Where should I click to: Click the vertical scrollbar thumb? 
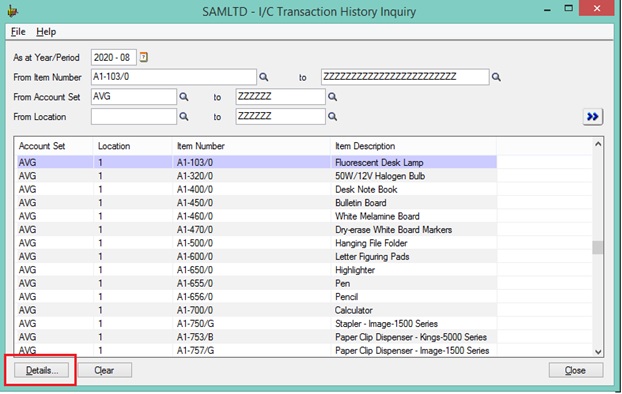coord(597,247)
